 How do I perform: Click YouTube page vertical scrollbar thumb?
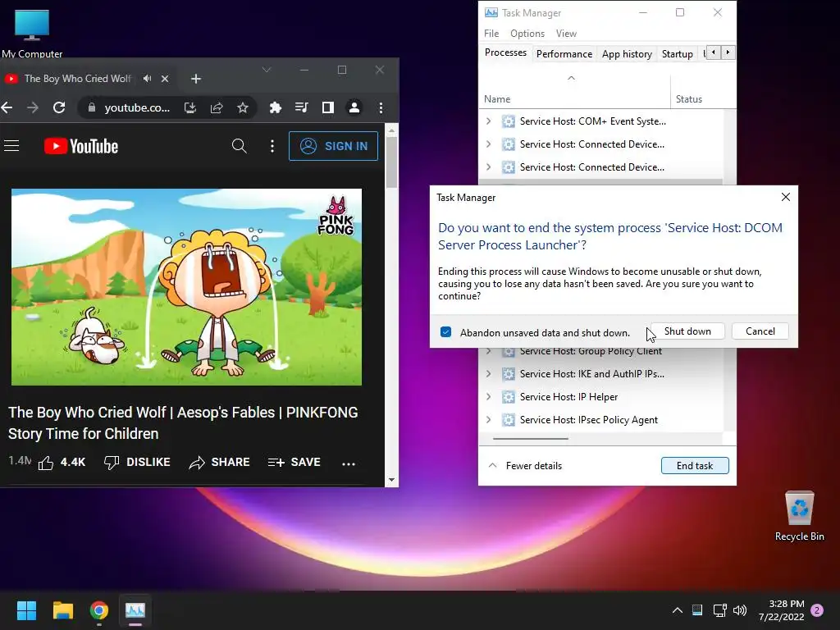391,162
